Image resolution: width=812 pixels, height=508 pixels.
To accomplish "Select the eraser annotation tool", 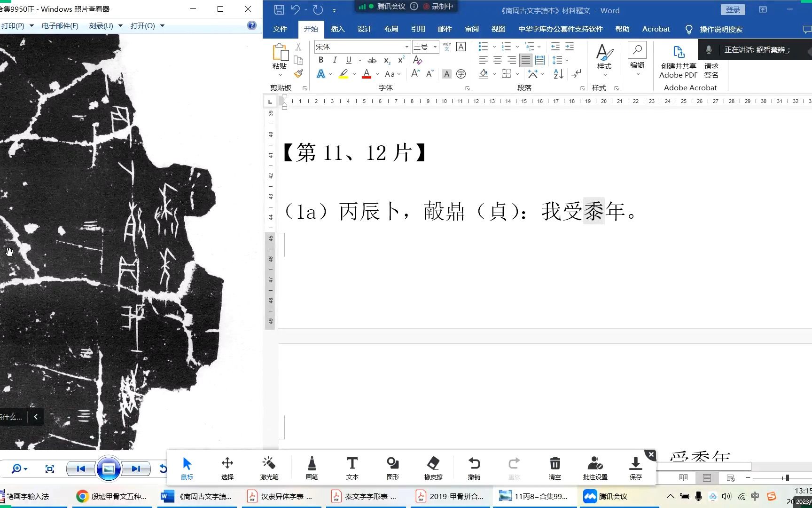I will [x=433, y=468].
